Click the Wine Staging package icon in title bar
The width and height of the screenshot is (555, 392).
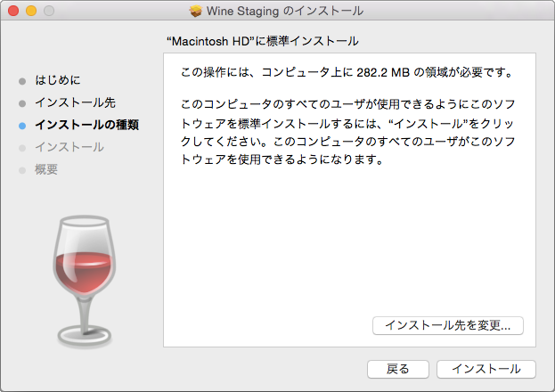coord(195,11)
